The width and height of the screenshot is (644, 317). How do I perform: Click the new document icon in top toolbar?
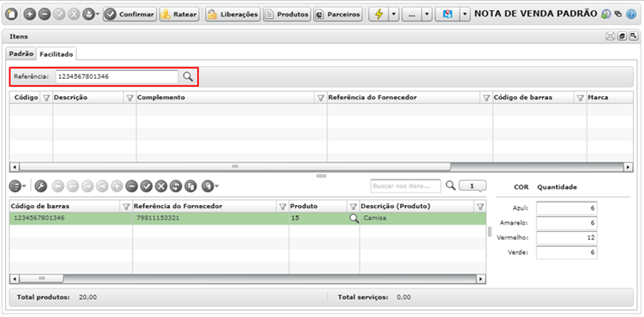tap(12, 14)
